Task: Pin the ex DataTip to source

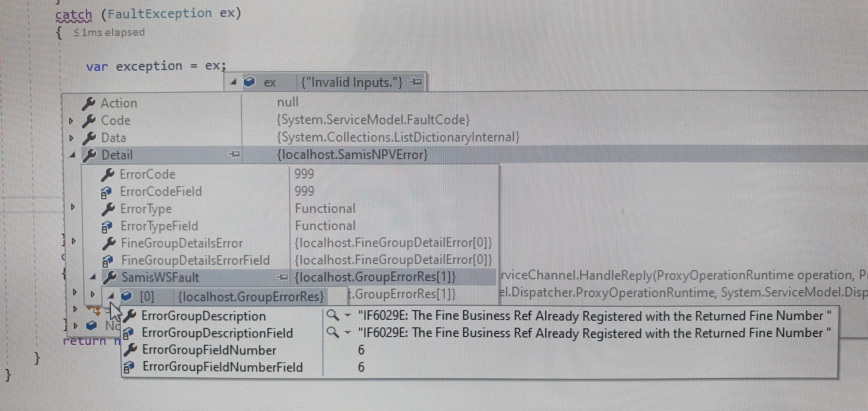Action: [417, 82]
